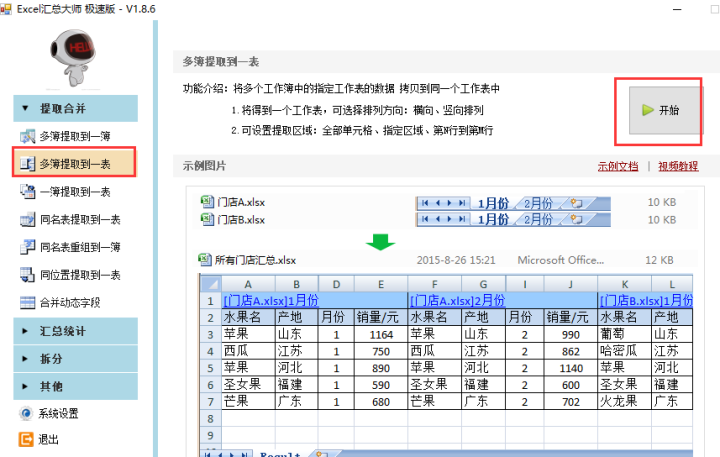The width and height of the screenshot is (720, 457).
Task: Click the 一簿提取到一表 icon
Action: [28, 192]
